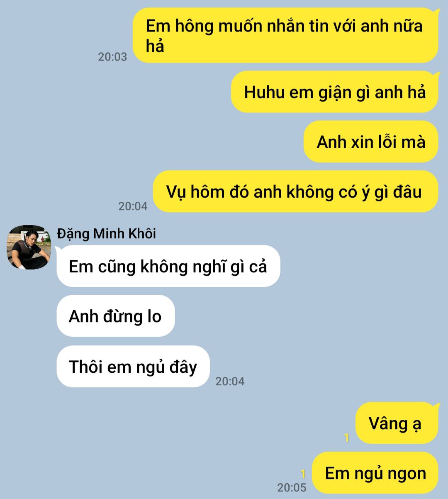Image resolution: width=448 pixels, height=499 pixels.
Task: Tap the 'Anh đừng lo' message bubble
Action: point(115,316)
